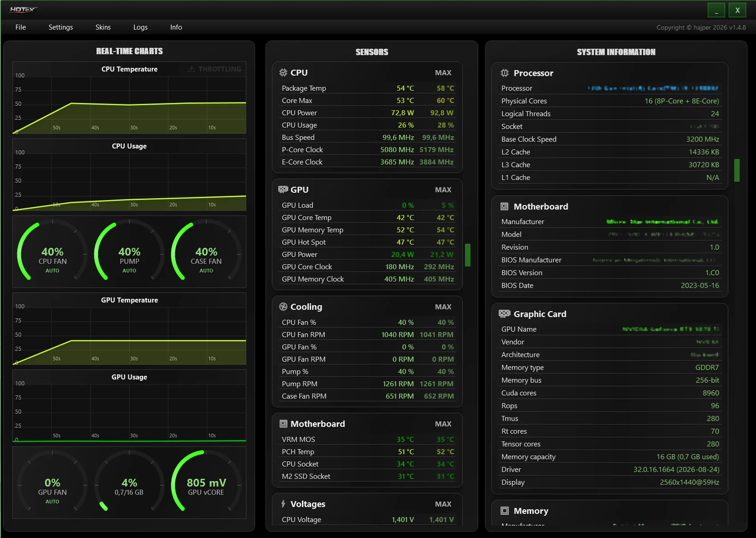Click the 805 mV GPU vCORE gauge

click(206, 482)
